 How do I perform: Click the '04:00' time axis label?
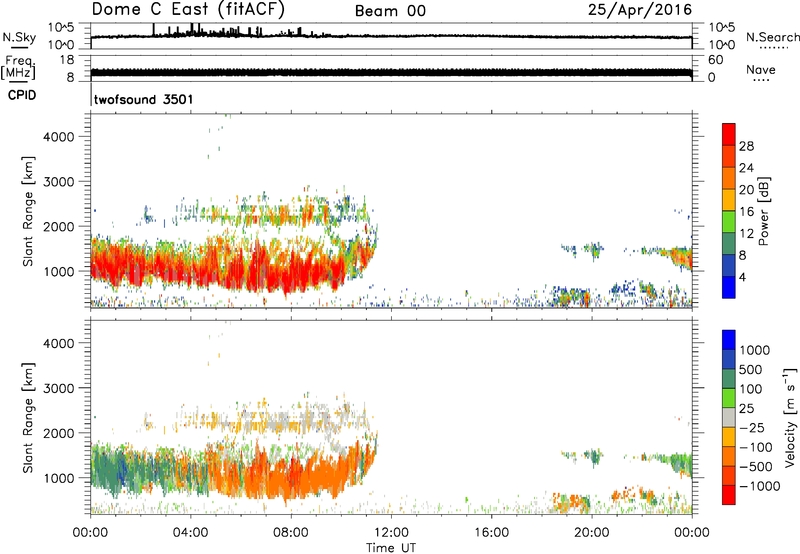point(191,533)
